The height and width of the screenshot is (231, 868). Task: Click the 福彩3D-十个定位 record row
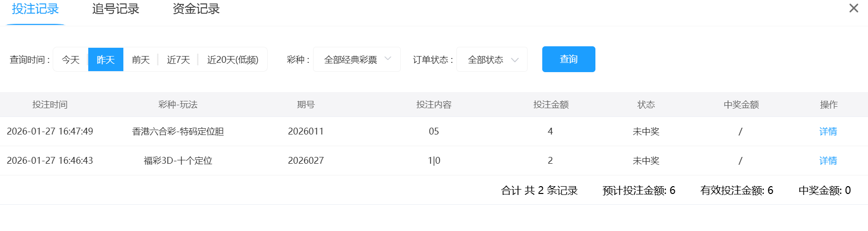[x=178, y=161]
